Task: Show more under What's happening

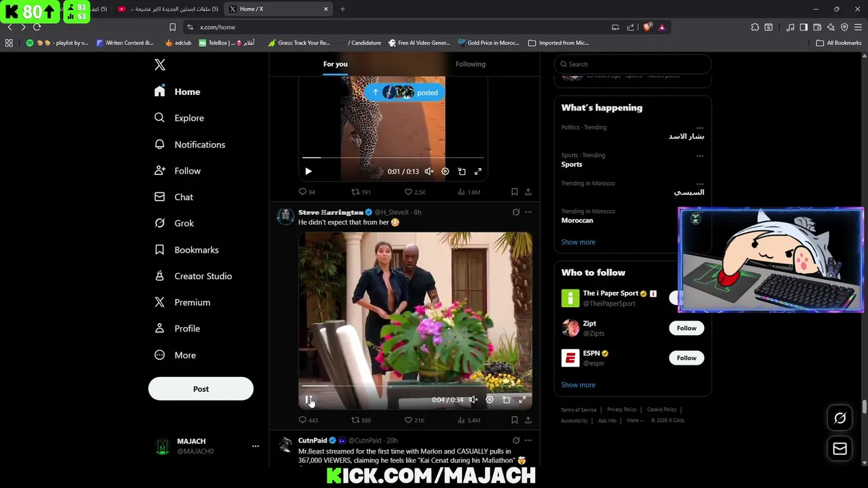Action: click(578, 242)
